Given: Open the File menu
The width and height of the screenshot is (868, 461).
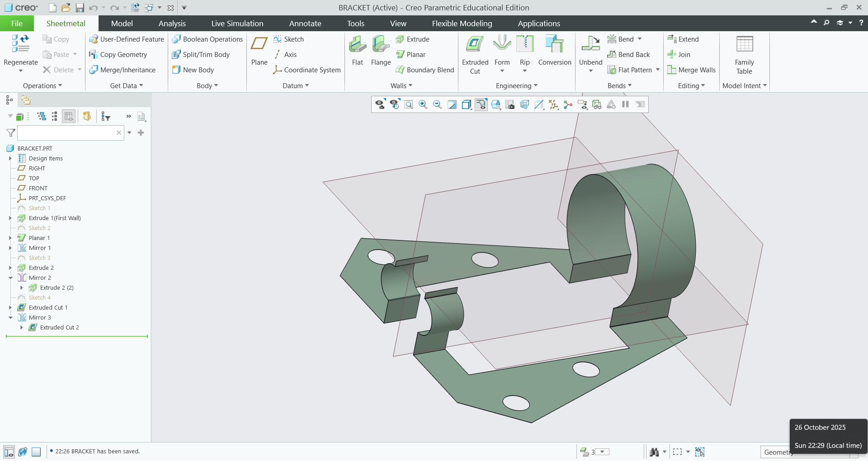Looking at the screenshot, I should point(17,24).
